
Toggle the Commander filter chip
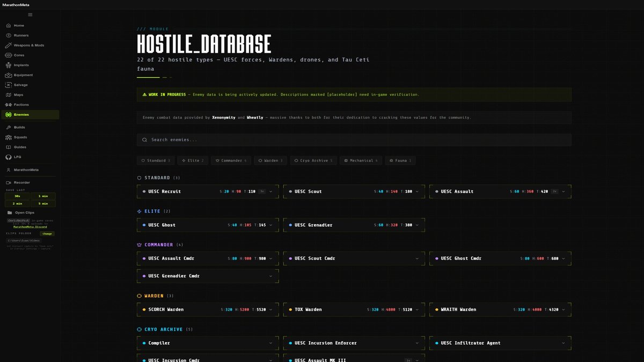click(231, 160)
